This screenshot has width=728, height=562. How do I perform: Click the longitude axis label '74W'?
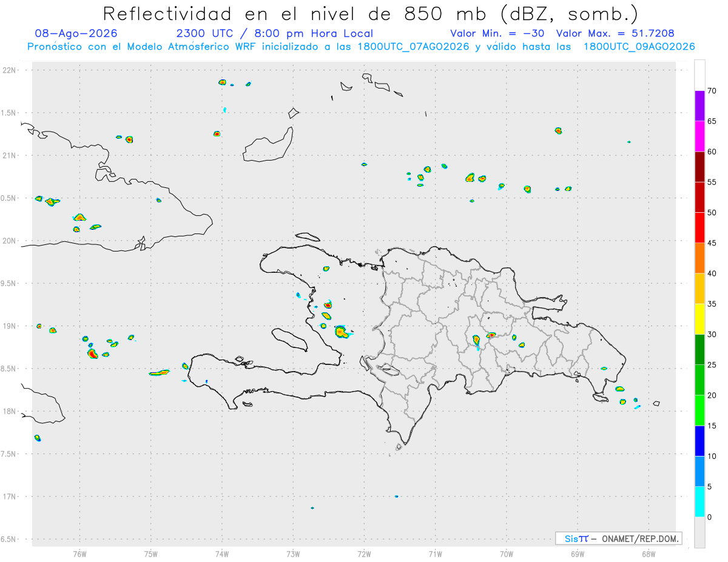click(x=222, y=554)
